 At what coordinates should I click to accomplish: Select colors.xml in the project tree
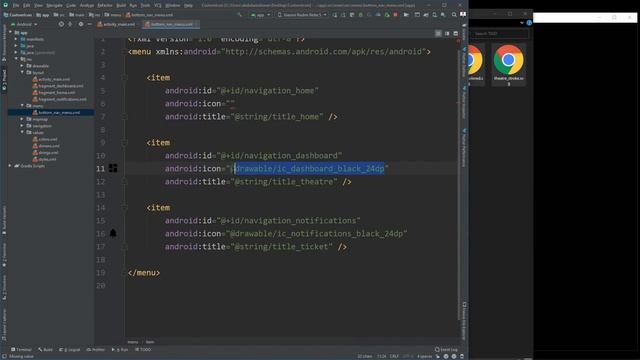[45, 139]
